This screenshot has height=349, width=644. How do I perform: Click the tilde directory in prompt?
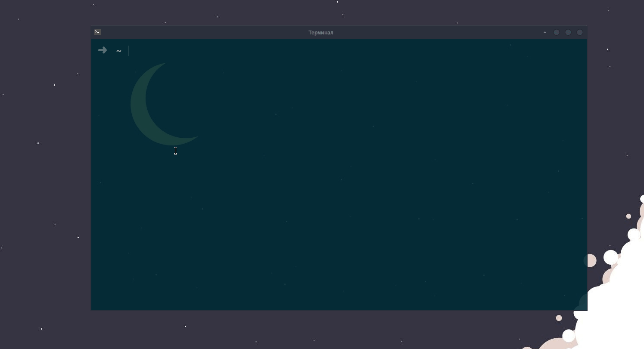pos(119,51)
